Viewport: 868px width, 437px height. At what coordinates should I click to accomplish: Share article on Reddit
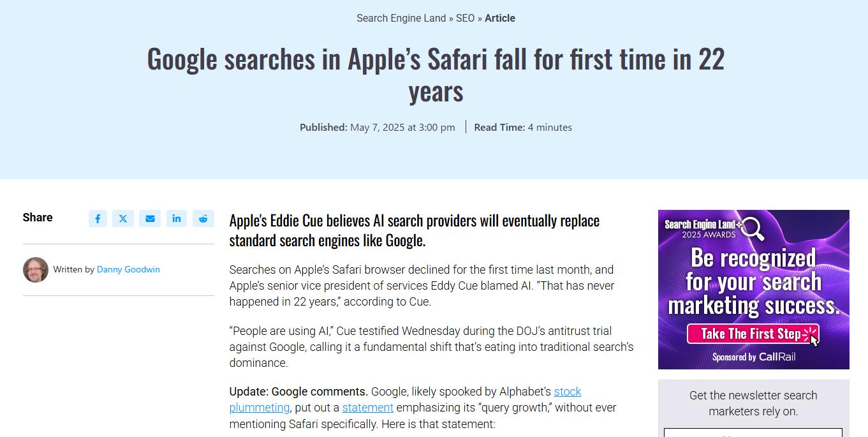(x=203, y=219)
